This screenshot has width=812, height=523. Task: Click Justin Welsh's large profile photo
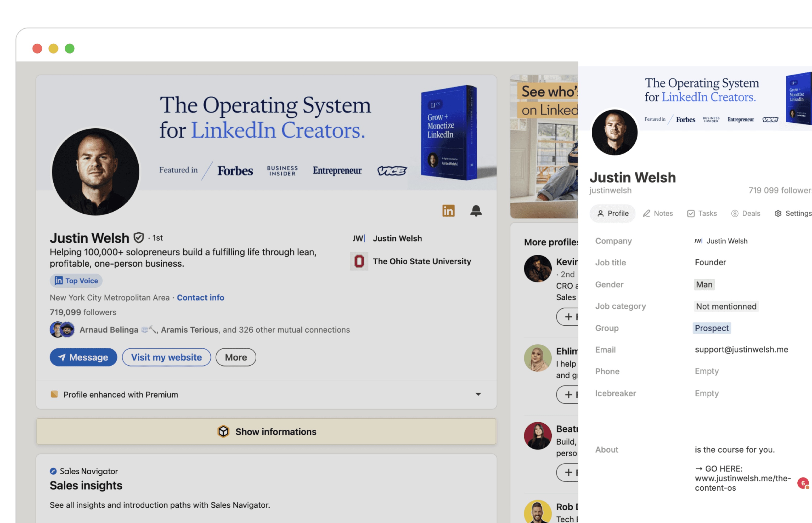[95, 172]
